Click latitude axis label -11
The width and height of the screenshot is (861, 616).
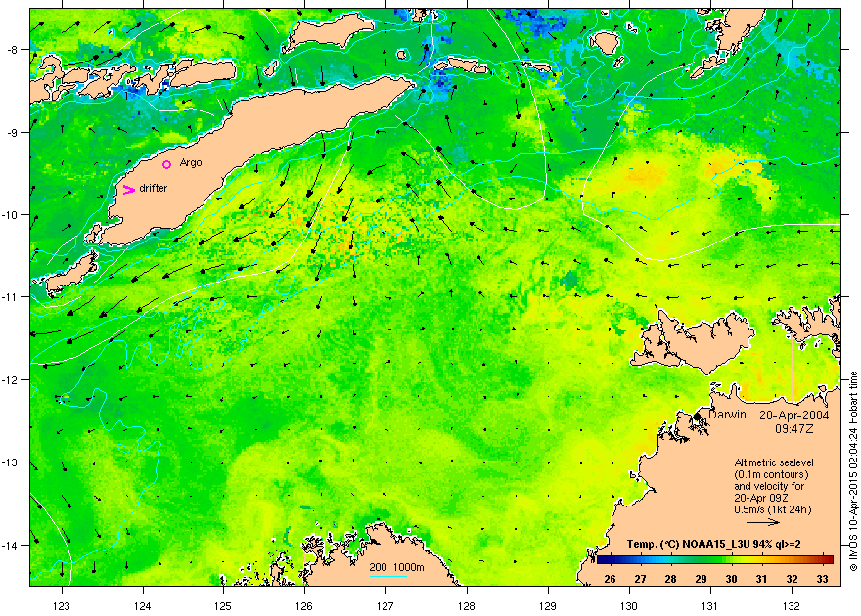[x=10, y=296]
